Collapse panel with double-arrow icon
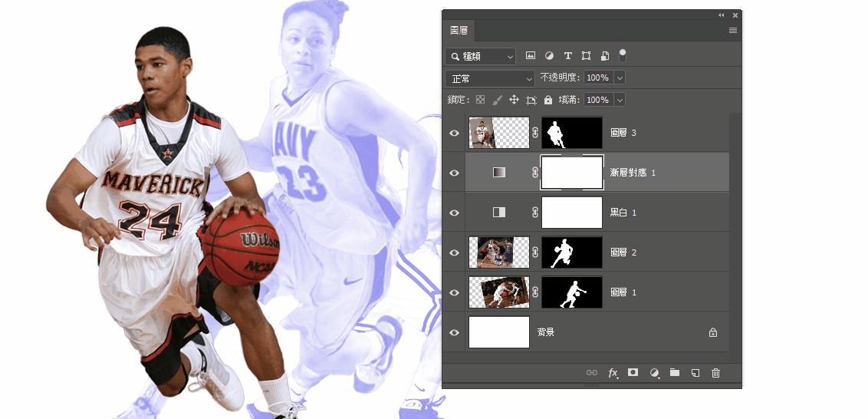Viewport: 868px width, 419px height. pos(722,15)
